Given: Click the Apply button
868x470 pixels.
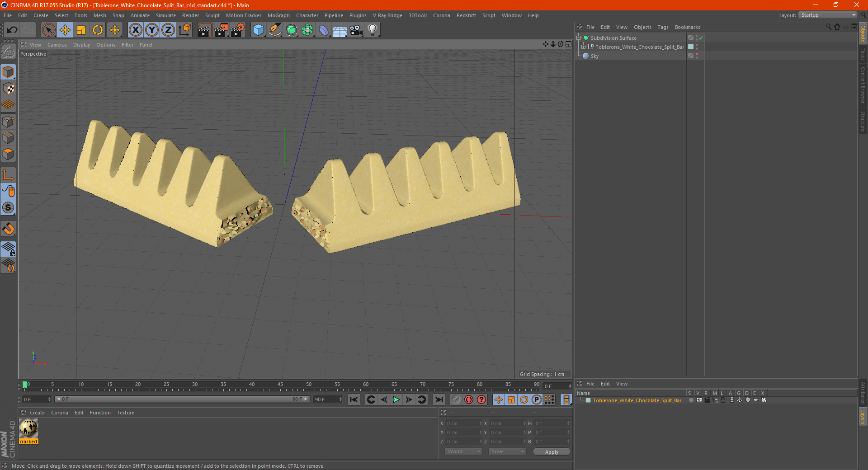Looking at the screenshot, I should click(x=552, y=452).
